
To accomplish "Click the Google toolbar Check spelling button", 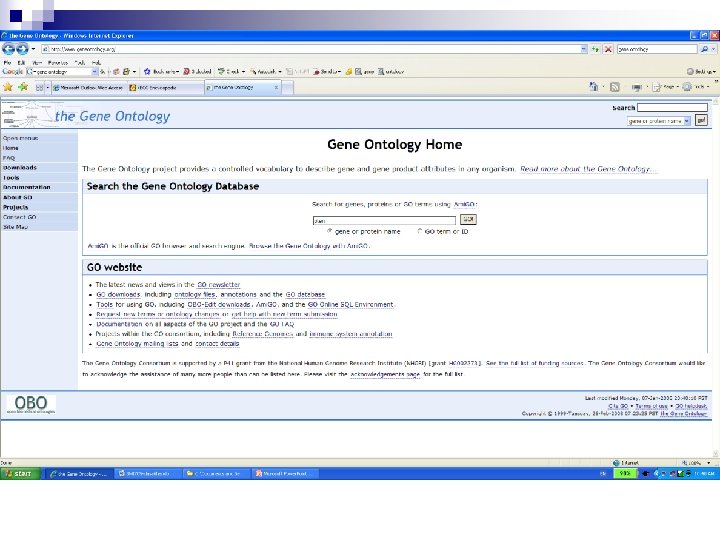I will tap(231, 72).
